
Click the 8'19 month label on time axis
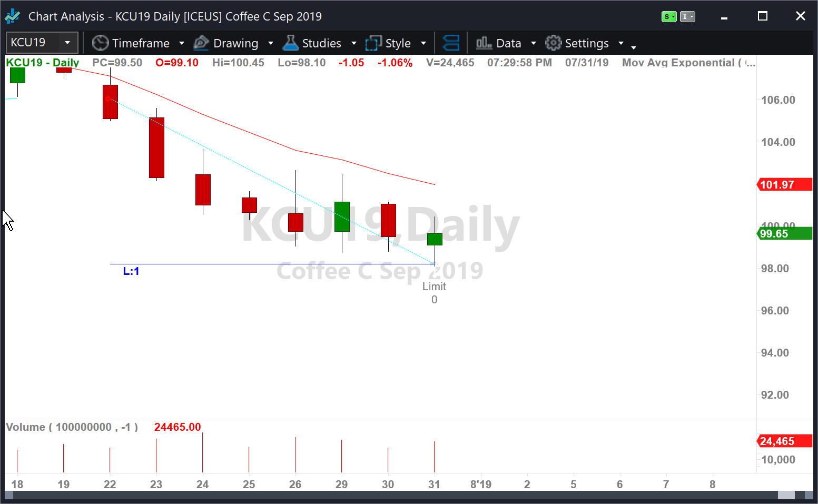point(480,485)
